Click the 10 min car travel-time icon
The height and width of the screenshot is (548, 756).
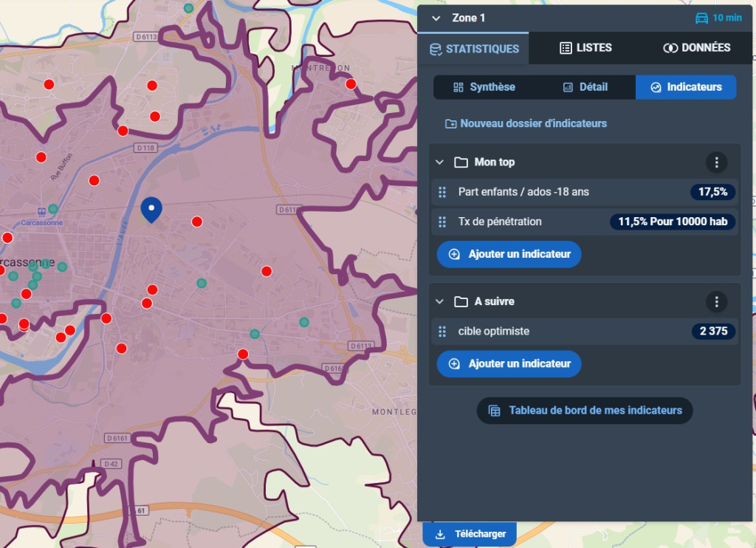click(x=701, y=18)
